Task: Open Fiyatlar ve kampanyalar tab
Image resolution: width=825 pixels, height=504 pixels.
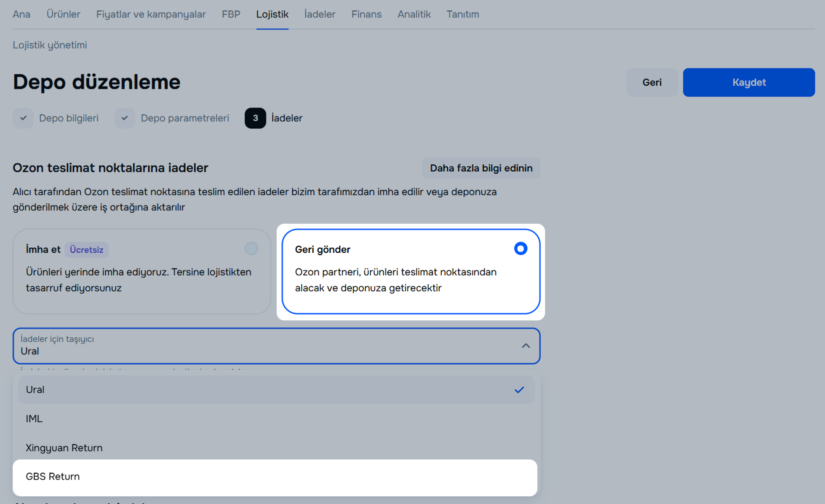Action: pos(151,14)
